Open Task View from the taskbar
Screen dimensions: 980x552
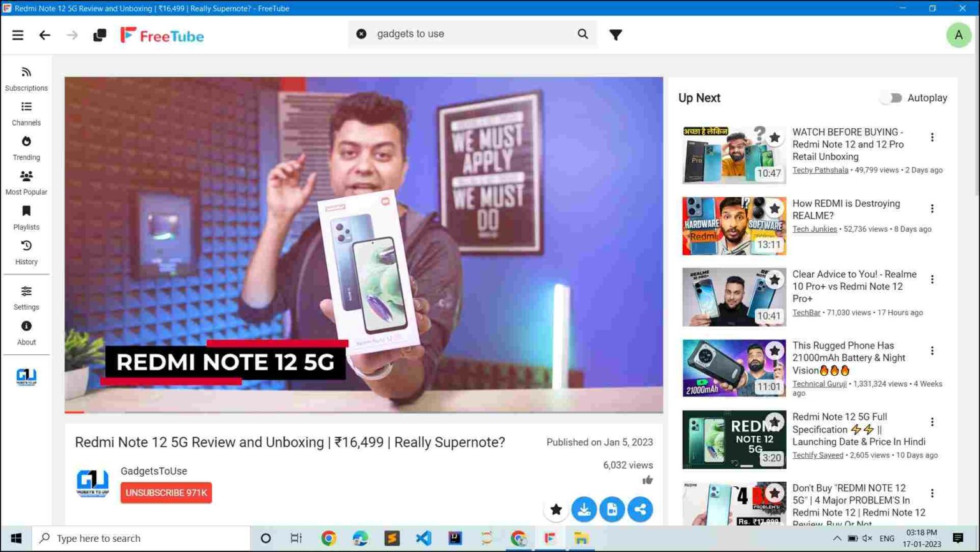coord(296,538)
